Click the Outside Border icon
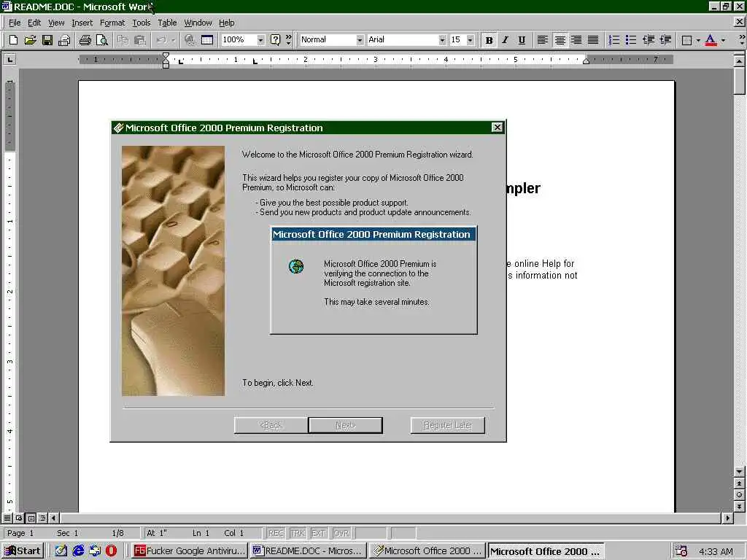747x560 pixels. (686, 40)
